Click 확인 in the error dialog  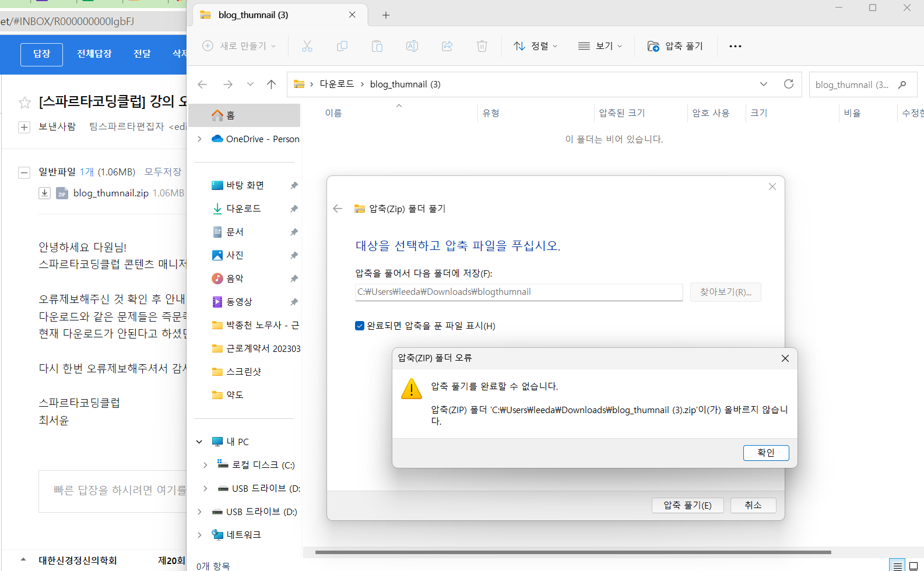pos(766,453)
